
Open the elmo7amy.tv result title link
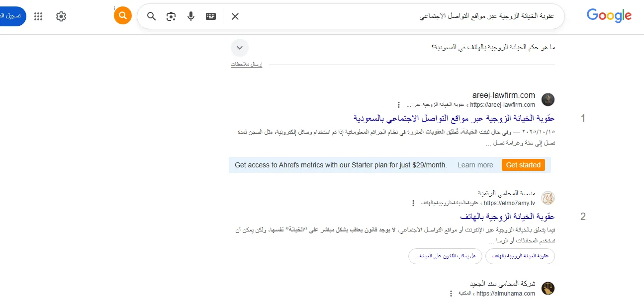click(x=507, y=217)
